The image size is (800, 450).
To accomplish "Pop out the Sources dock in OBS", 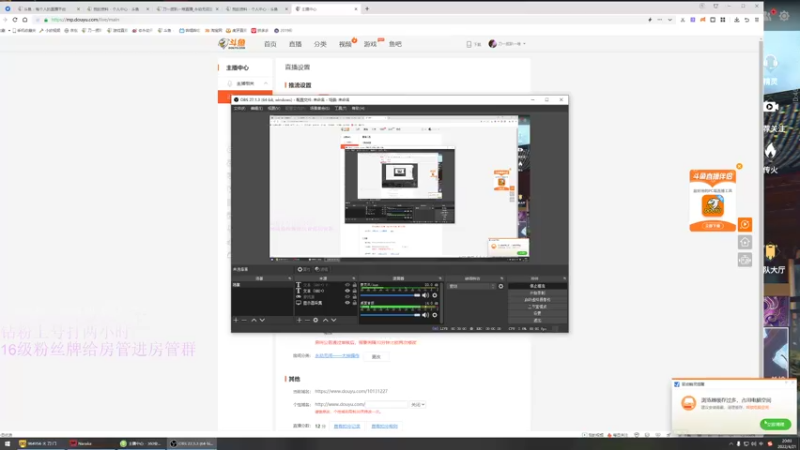I will (x=354, y=279).
